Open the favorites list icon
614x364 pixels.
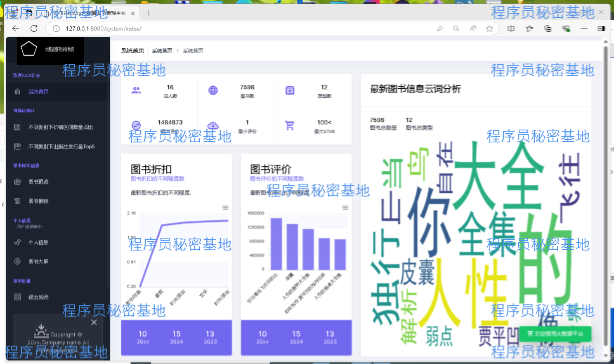coord(529,28)
